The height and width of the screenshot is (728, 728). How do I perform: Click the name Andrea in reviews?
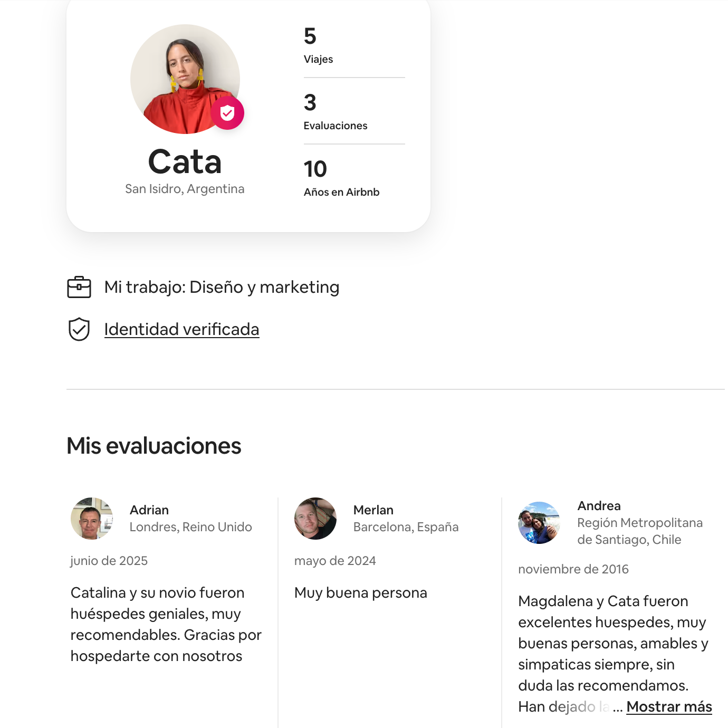click(599, 506)
